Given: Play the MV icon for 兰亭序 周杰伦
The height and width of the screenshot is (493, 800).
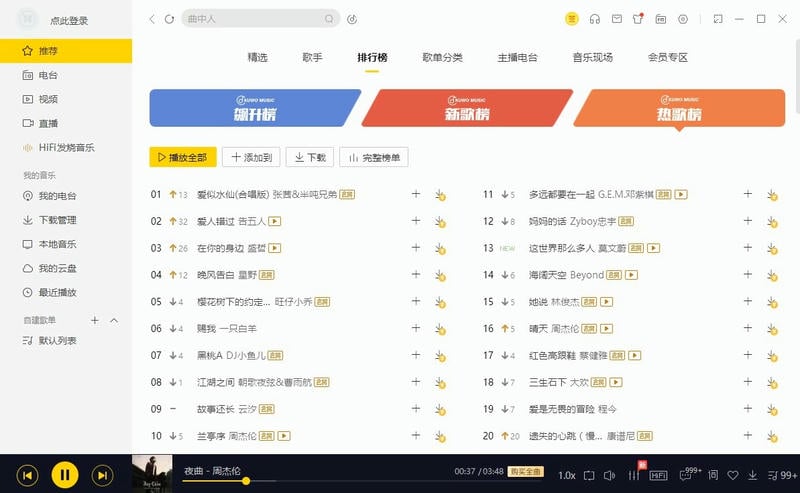Looking at the screenshot, I should tap(284, 436).
